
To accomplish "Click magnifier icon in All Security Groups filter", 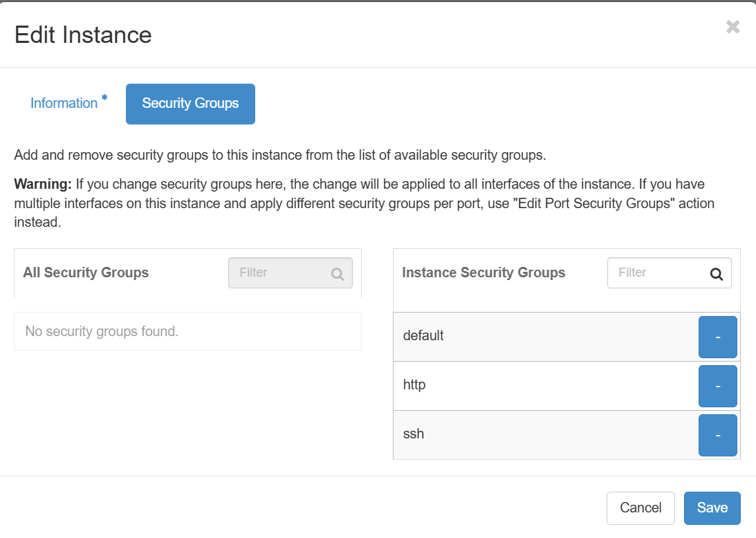I will [338, 274].
